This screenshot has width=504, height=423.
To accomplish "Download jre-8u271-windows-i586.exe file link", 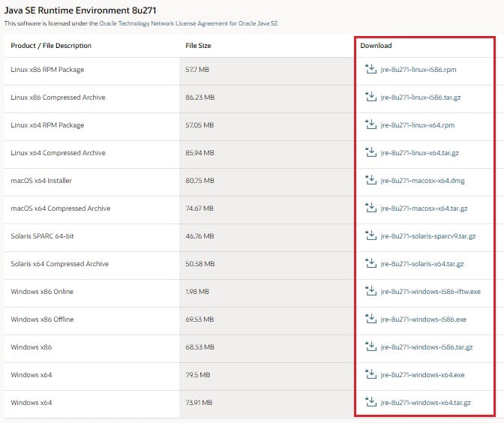I will pos(423,319).
